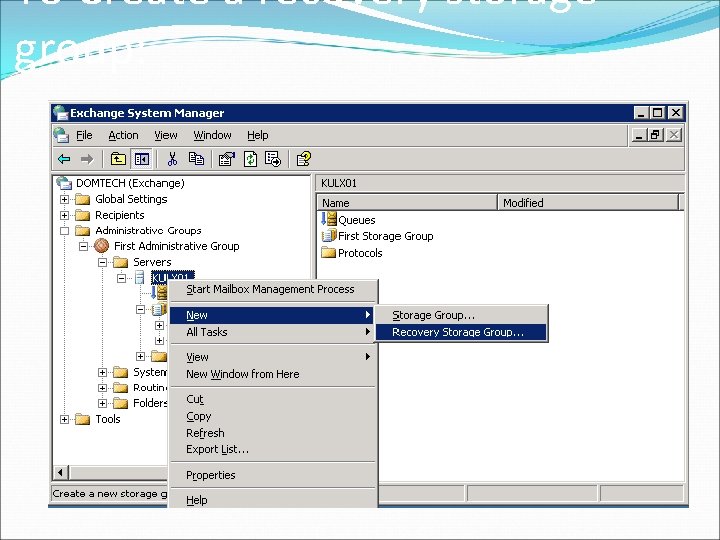Select Cut in the context menu
Viewport: 720px width, 540px height.
pyautogui.click(x=273, y=399)
